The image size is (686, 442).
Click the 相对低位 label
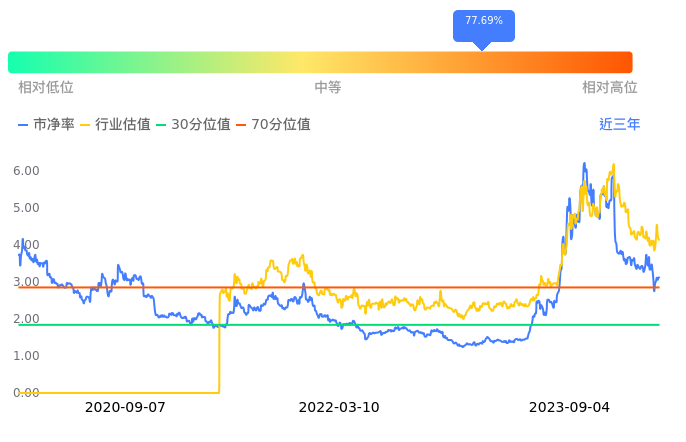pos(45,88)
